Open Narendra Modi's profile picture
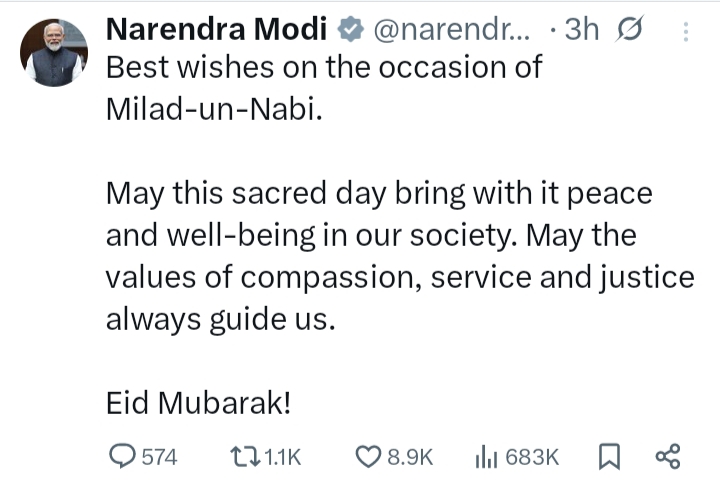The width and height of the screenshot is (720, 489). pos(54,52)
